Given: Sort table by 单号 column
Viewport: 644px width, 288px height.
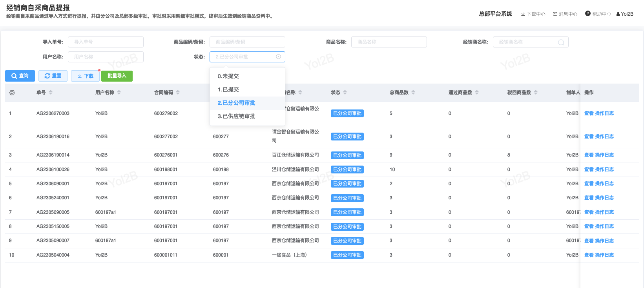Looking at the screenshot, I should pyautogui.click(x=51, y=93).
